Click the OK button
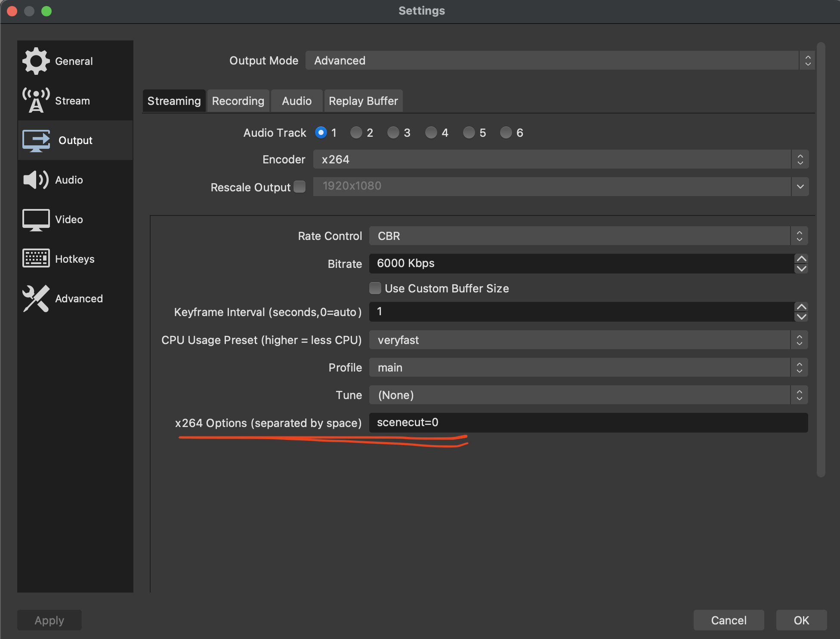 (801, 620)
